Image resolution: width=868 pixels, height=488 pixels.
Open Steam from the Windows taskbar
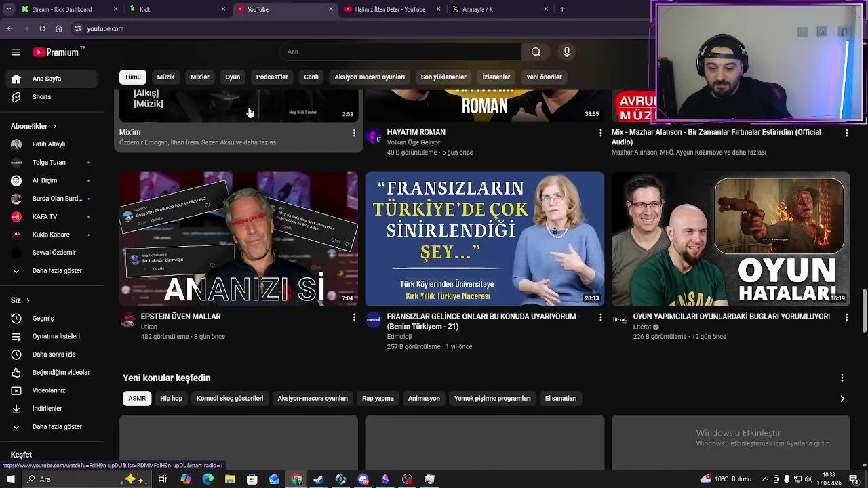pyautogui.click(x=318, y=479)
